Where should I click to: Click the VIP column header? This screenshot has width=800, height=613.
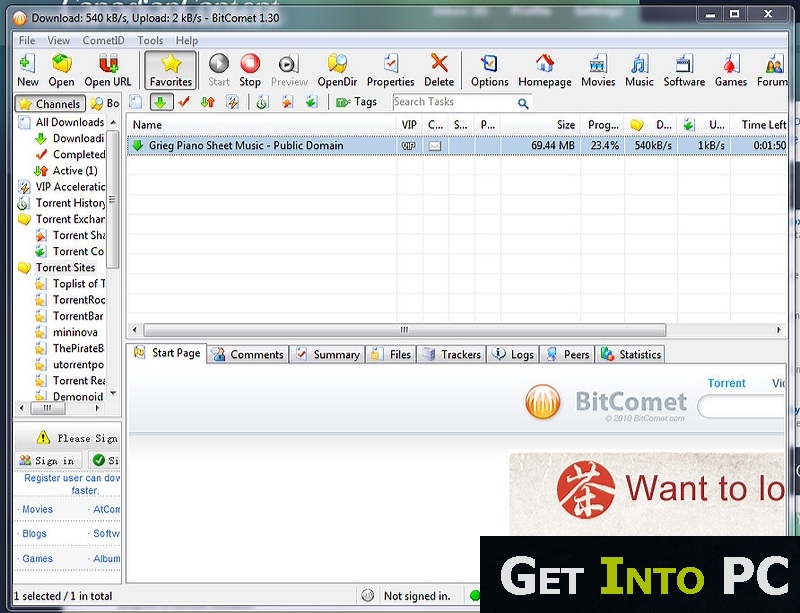409,125
